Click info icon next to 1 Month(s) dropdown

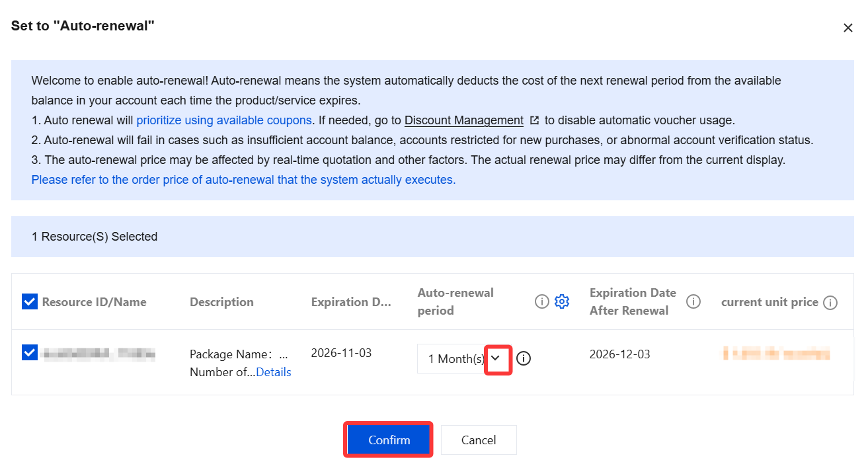click(524, 358)
